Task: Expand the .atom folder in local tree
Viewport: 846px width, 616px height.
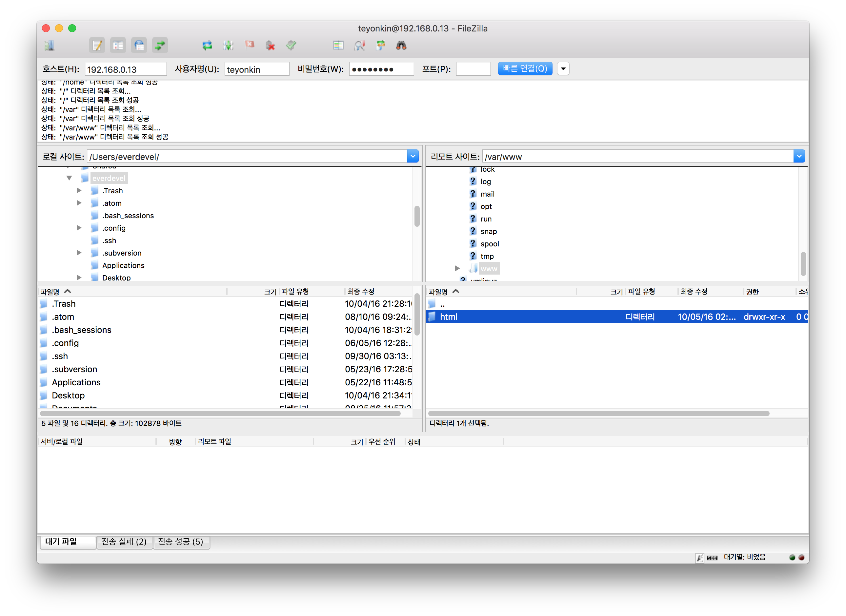Action: tap(79, 203)
